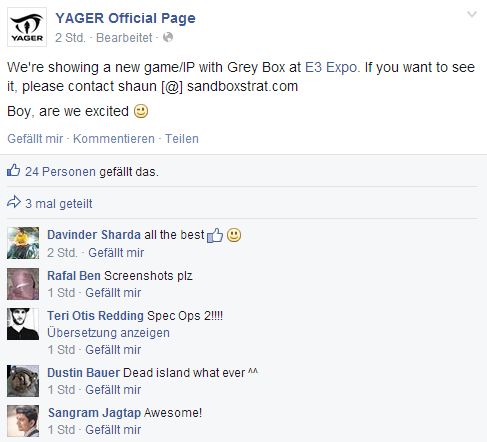Click the public globe privacy icon

coord(168,37)
